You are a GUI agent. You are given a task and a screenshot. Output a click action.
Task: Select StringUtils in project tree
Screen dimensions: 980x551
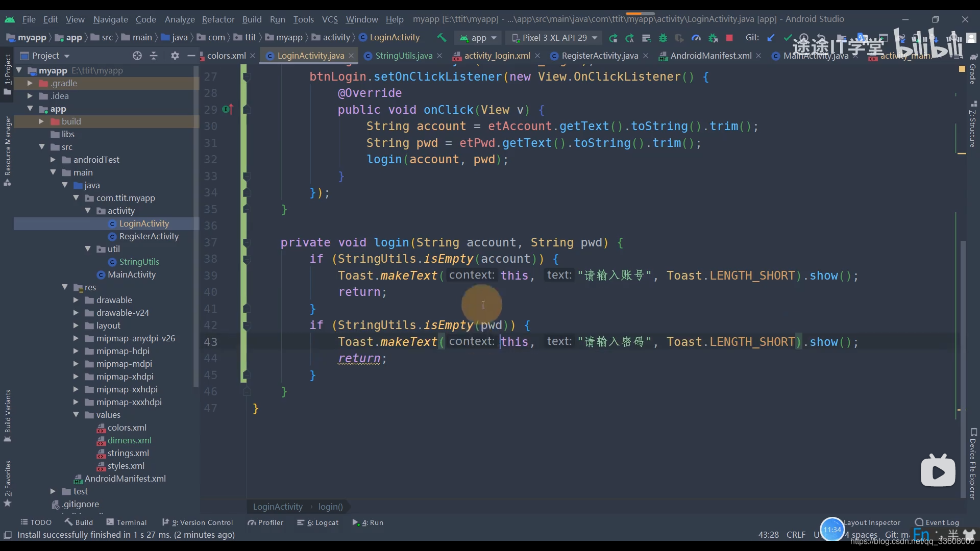139,262
